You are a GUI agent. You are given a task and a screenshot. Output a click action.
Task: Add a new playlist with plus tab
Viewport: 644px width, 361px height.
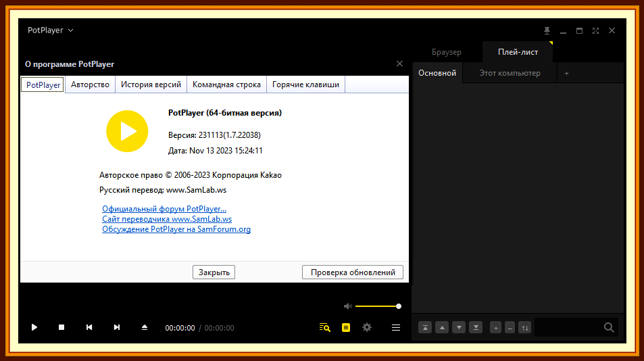coord(566,73)
